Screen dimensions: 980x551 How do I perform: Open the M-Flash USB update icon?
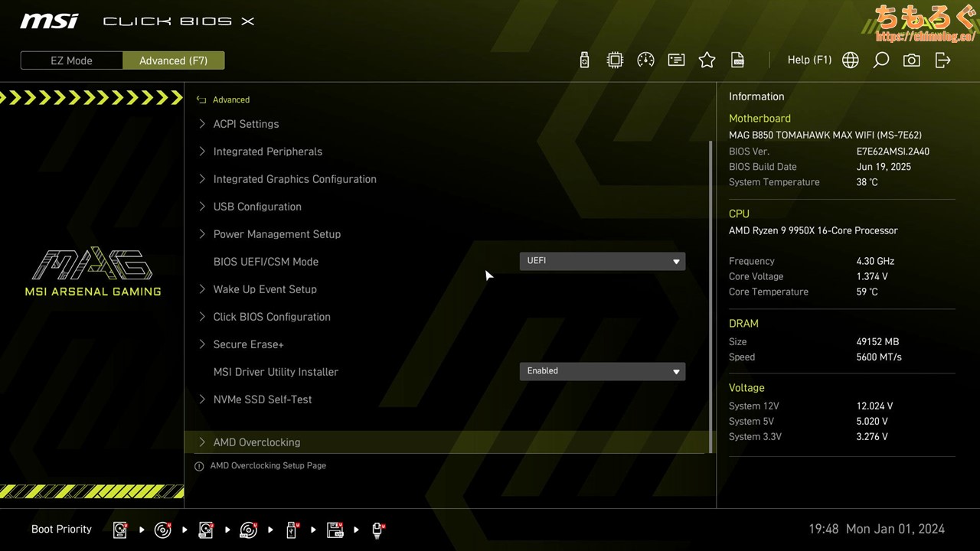tap(584, 60)
